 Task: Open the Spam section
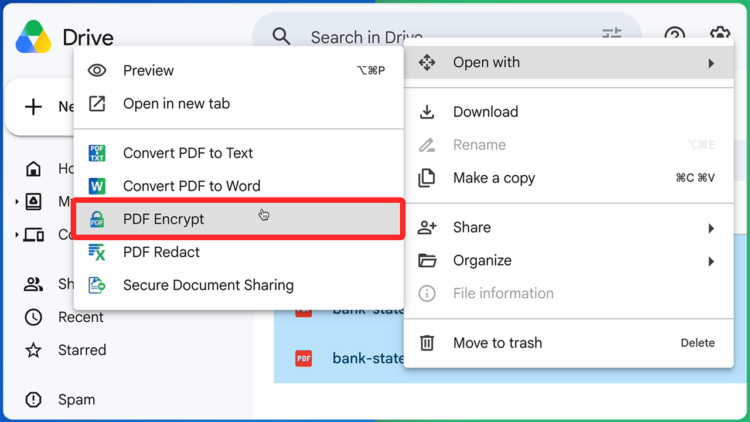pyautogui.click(x=77, y=400)
